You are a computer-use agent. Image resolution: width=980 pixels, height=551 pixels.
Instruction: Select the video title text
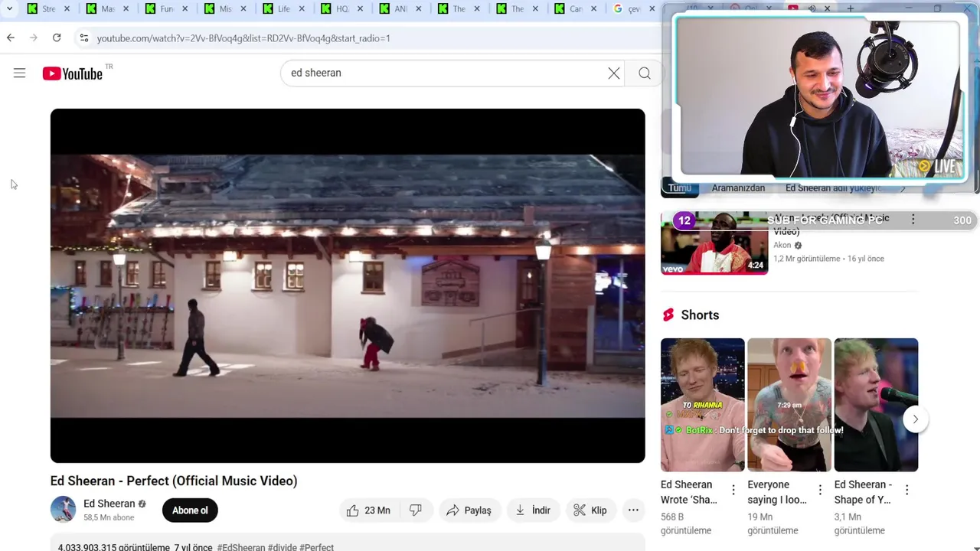(174, 481)
